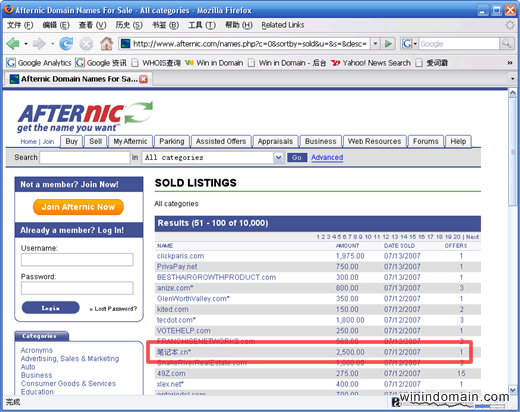Go to the Next results page

point(472,237)
